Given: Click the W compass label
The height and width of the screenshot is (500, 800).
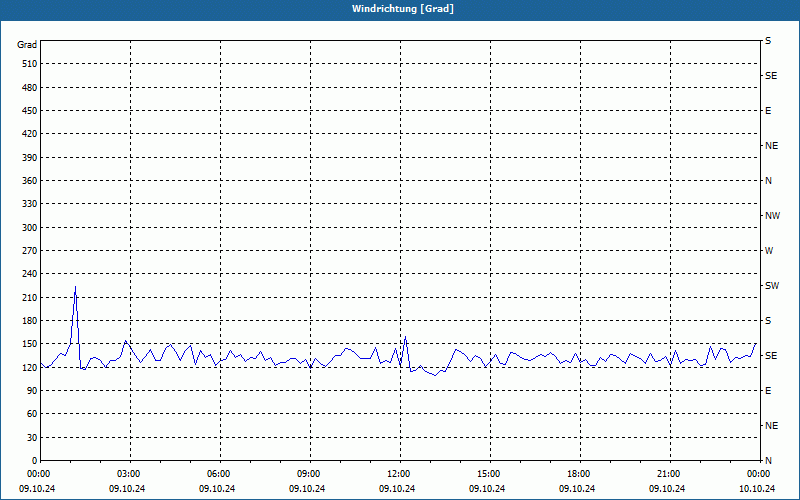Looking at the screenshot, I should 769,251.
